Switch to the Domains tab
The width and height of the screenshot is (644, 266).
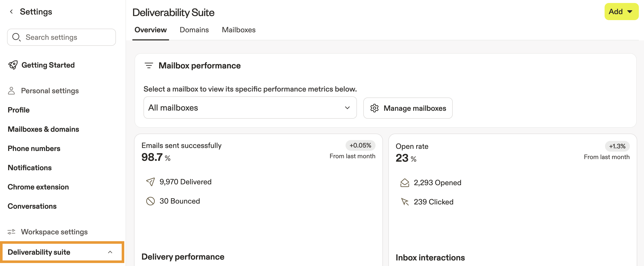pyautogui.click(x=194, y=30)
